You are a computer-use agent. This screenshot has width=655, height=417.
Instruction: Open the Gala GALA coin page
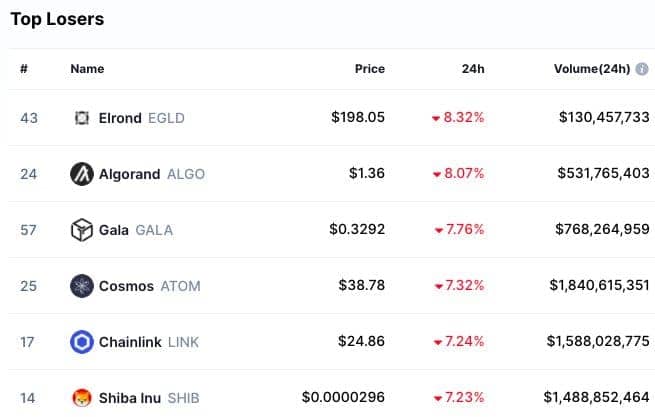pos(136,230)
